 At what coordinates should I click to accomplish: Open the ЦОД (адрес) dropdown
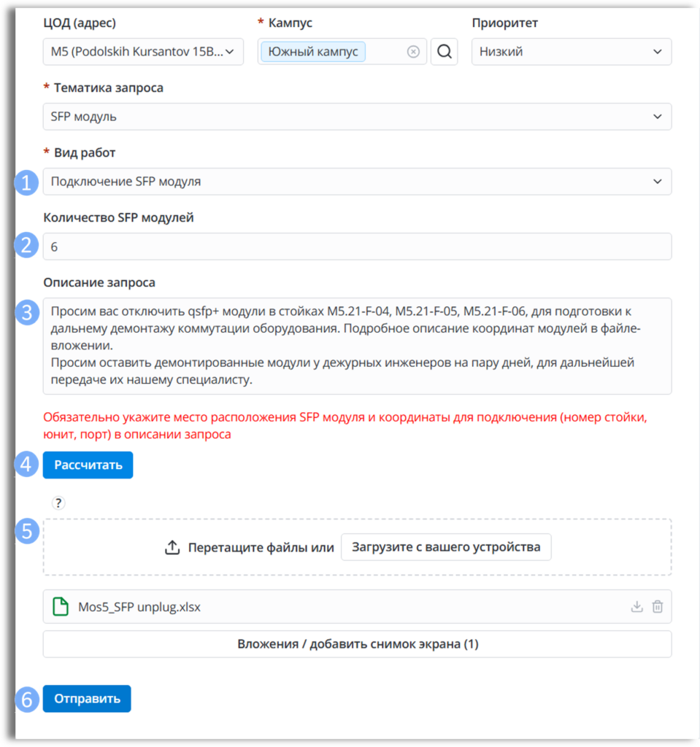[143, 52]
